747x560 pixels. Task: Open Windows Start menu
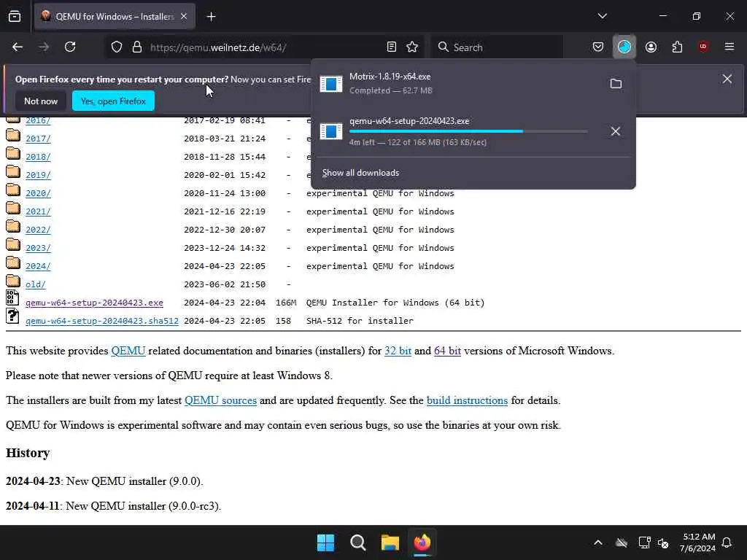coord(326,542)
